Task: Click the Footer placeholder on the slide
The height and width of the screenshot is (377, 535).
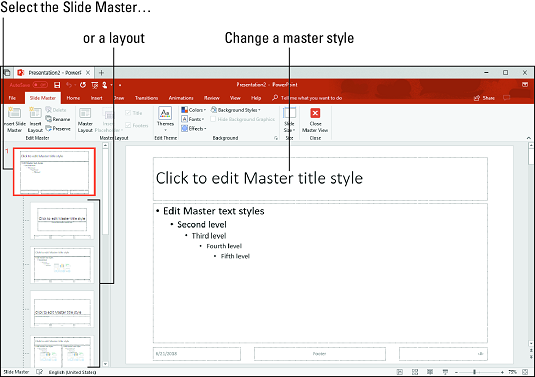Action: tap(320, 354)
